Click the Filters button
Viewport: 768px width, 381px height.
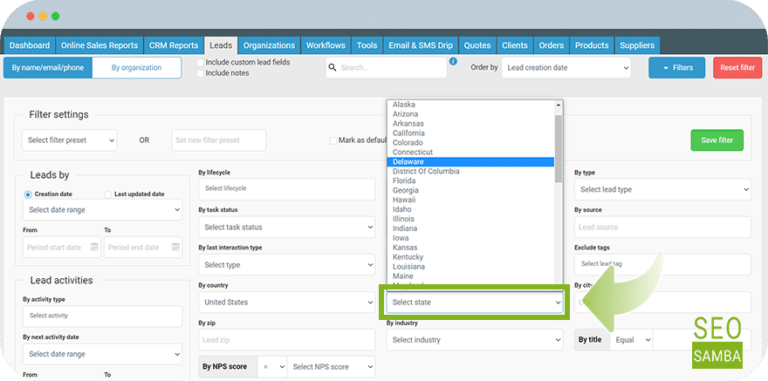tap(677, 68)
